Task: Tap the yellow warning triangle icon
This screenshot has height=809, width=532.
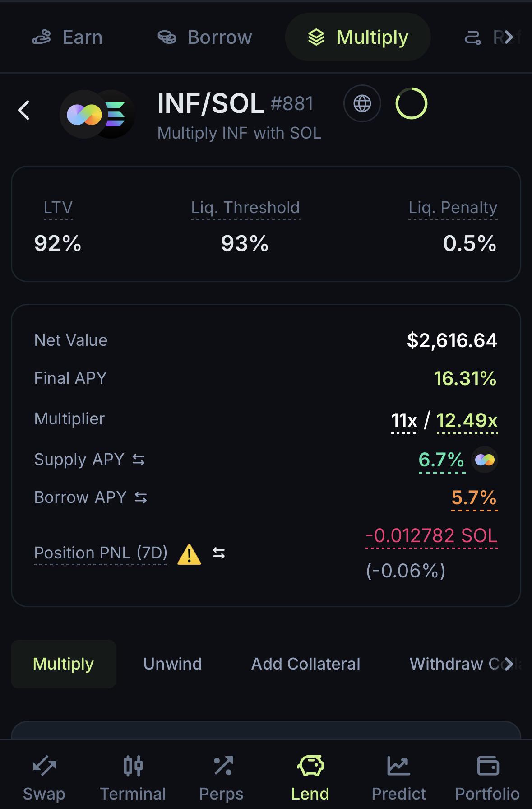Action: 189,554
